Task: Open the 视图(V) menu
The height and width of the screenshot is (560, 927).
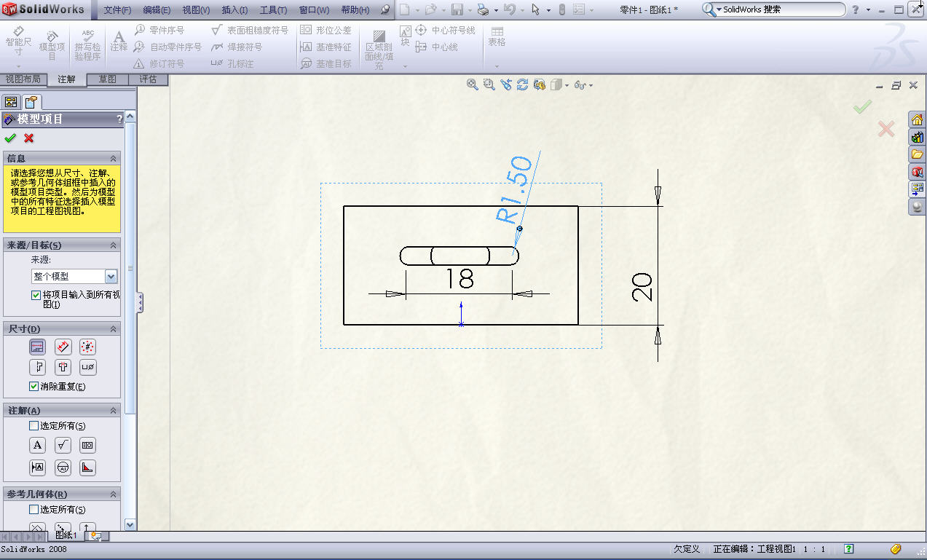Action: (x=196, y=10)
